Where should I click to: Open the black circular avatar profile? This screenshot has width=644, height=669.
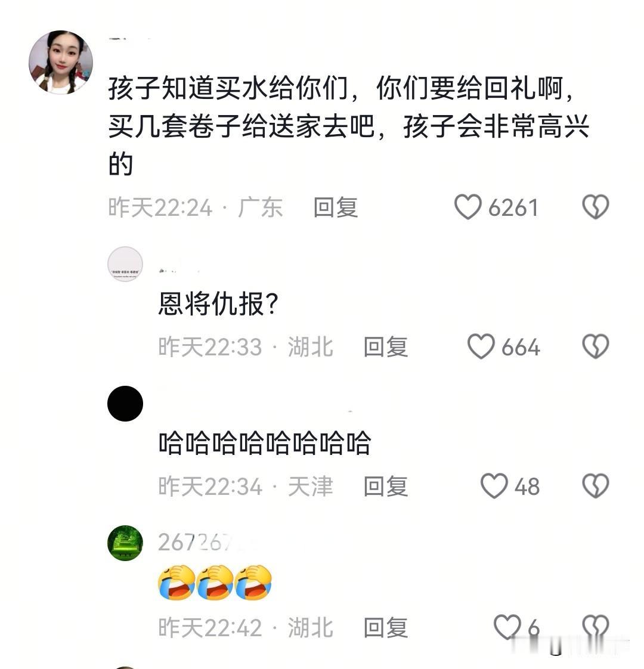(125, 404)
